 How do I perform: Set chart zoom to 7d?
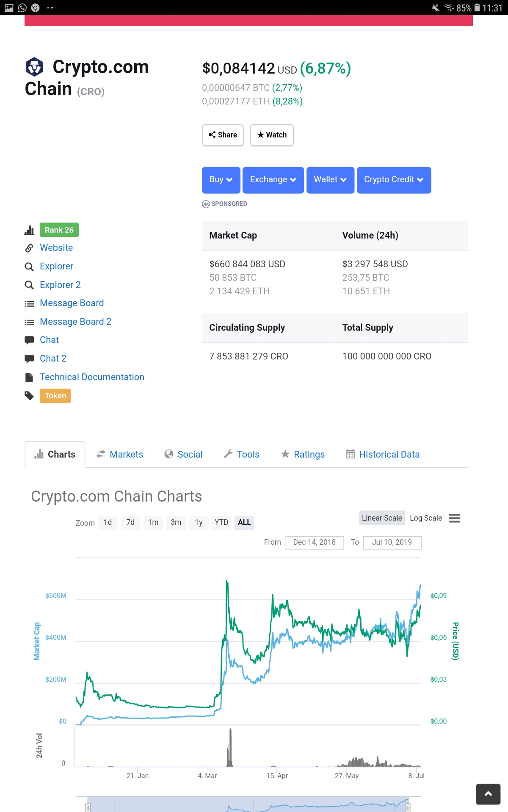(130, 522)
